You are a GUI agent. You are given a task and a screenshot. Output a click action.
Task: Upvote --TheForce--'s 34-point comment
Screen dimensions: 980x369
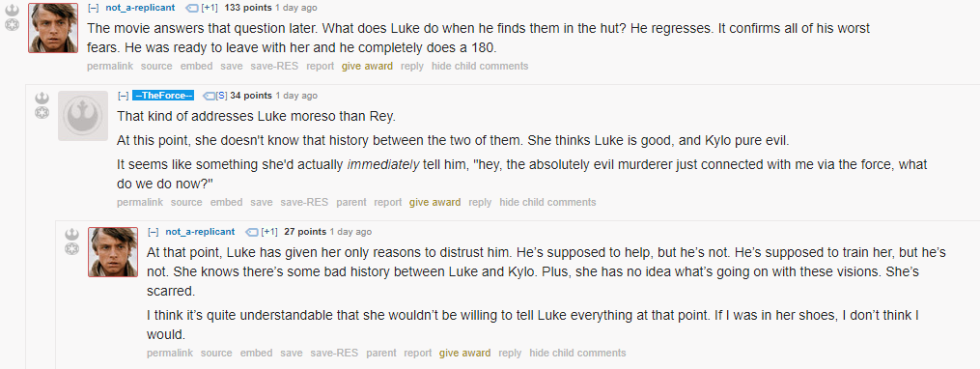[x=42, y=99]
